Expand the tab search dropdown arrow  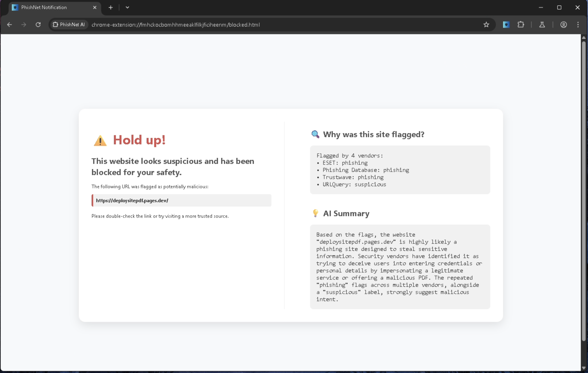(127, 7)
